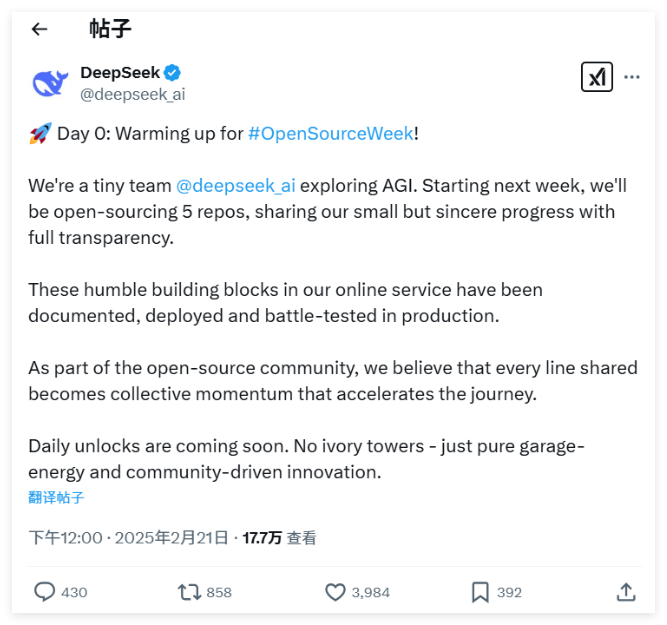Screen dimensions: 667x625
Task: View the 17.7万 查看 views analytics
Action: (x=279, y=538)
